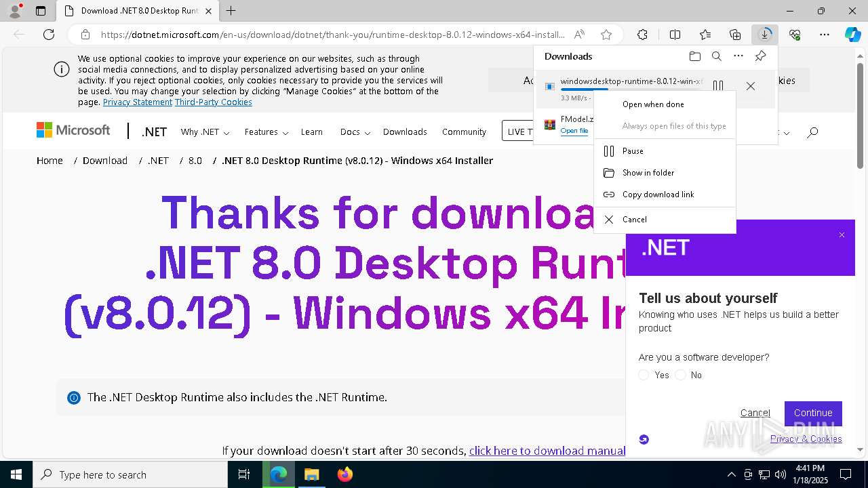The width and height of the screenshot is (868, 488).
Task: Open browser essentials icon
Action: pyautogui.click(x=795, y=35)
